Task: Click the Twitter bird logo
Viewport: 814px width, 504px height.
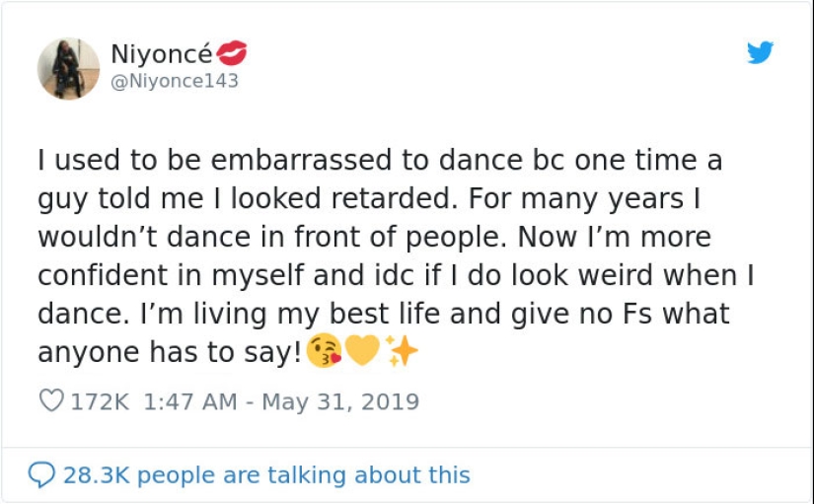Action: [760, 53]
